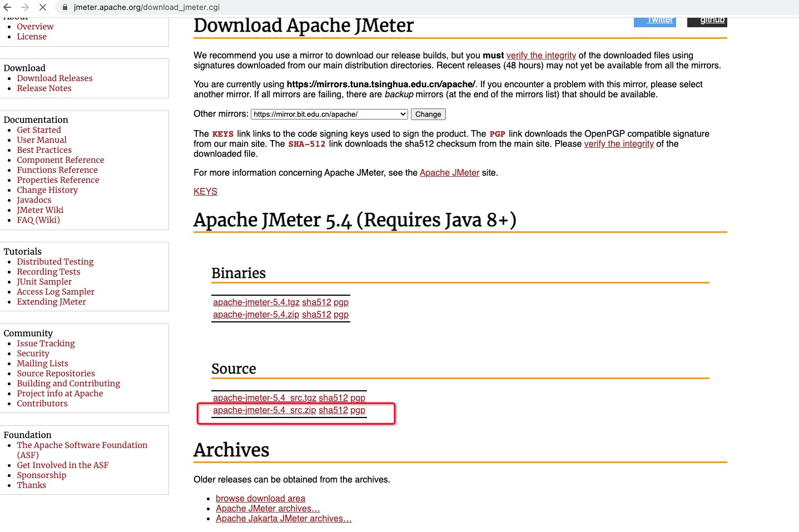Open the Other mirrors dropdown

pos(330,114)
